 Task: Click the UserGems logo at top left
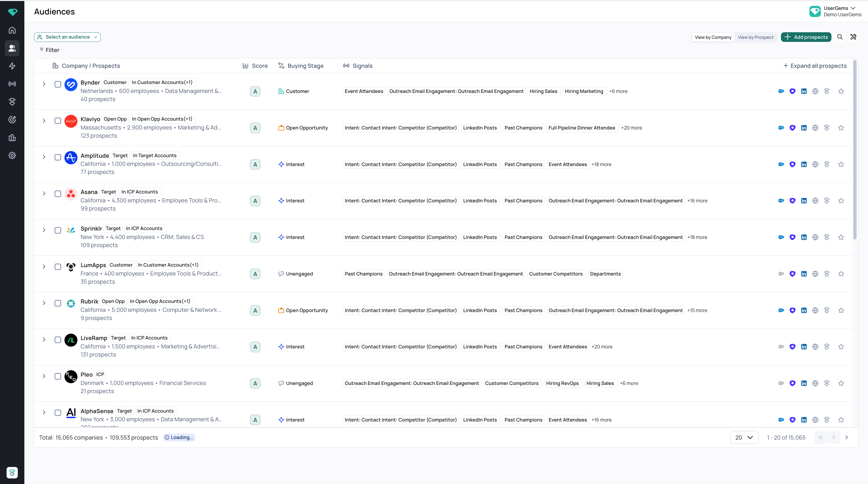pos(12,12)
